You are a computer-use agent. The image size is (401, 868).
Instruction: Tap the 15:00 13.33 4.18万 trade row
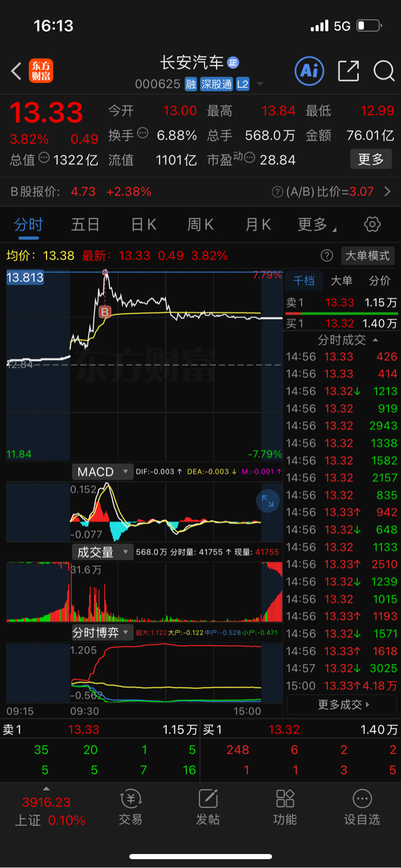click(x=341, y=686)
